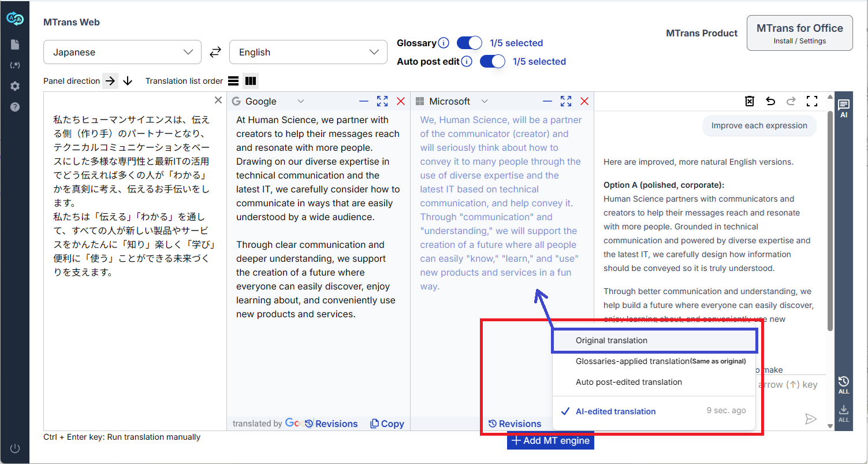
Task: Open the Japanese source language dropdown
Action: pos(122,52)
